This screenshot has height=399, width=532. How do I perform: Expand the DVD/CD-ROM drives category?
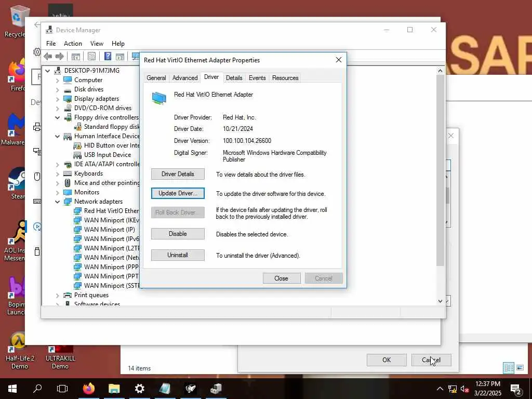tap(57, 108)
